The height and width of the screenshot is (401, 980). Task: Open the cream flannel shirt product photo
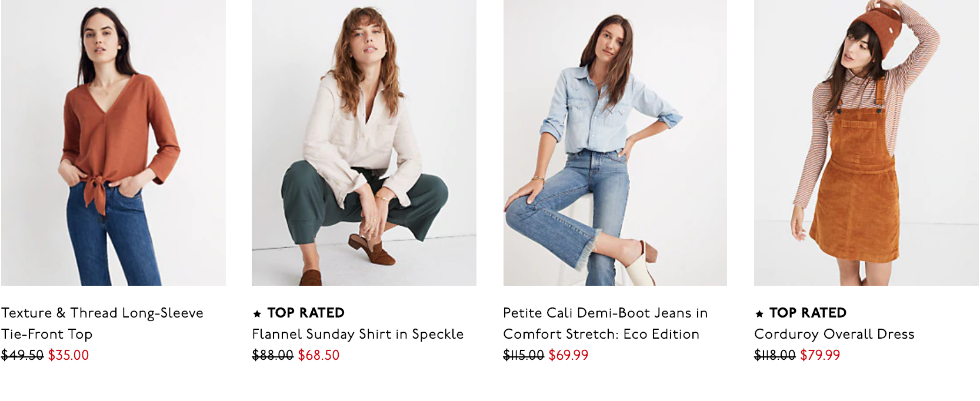[364, 143]
